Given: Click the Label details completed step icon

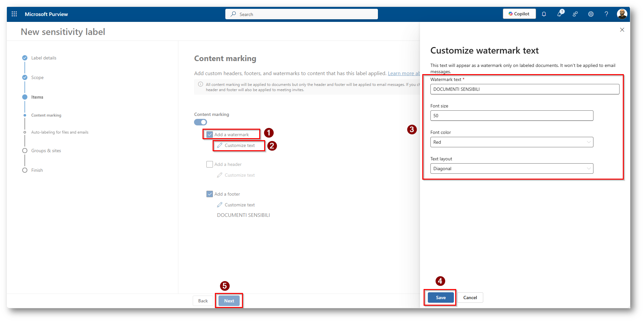Looking at the screenshot, I should point(25,58).
